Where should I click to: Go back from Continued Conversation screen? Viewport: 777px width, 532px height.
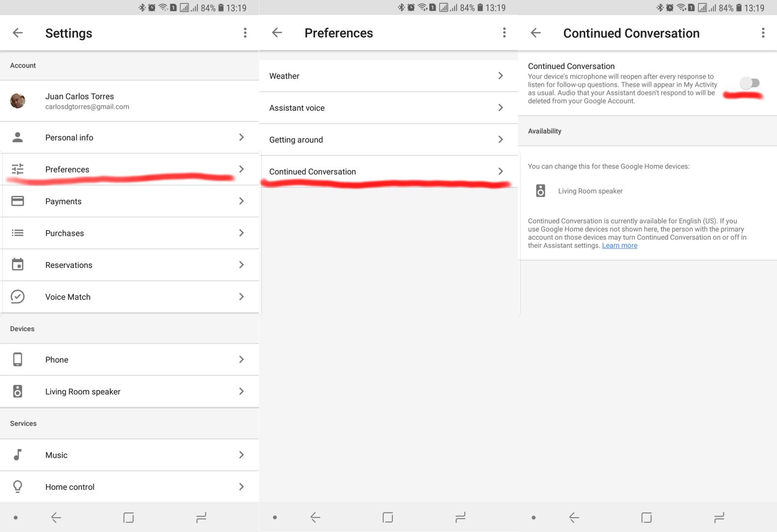[x=536, y=33]
